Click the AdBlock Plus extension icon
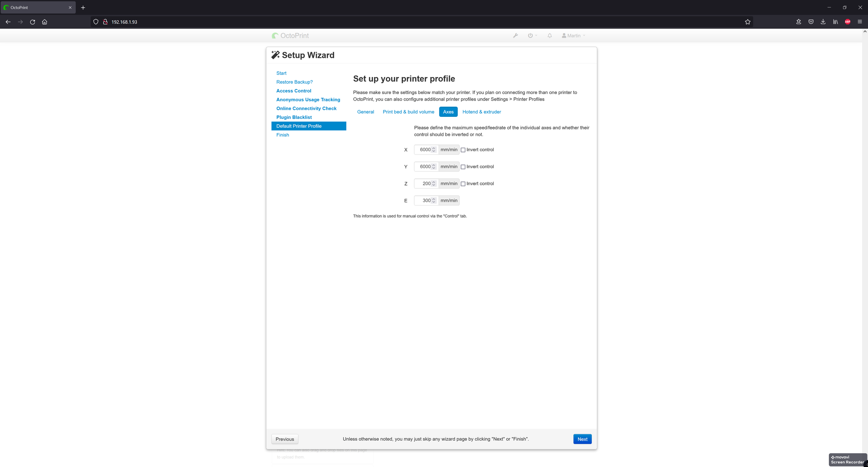Viewport: 868px width, 467px height. tap(847, 22)
